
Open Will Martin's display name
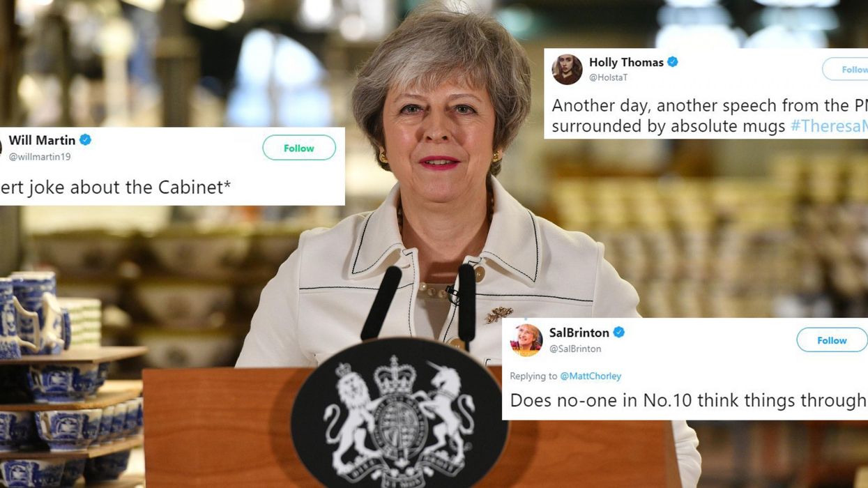42,140
